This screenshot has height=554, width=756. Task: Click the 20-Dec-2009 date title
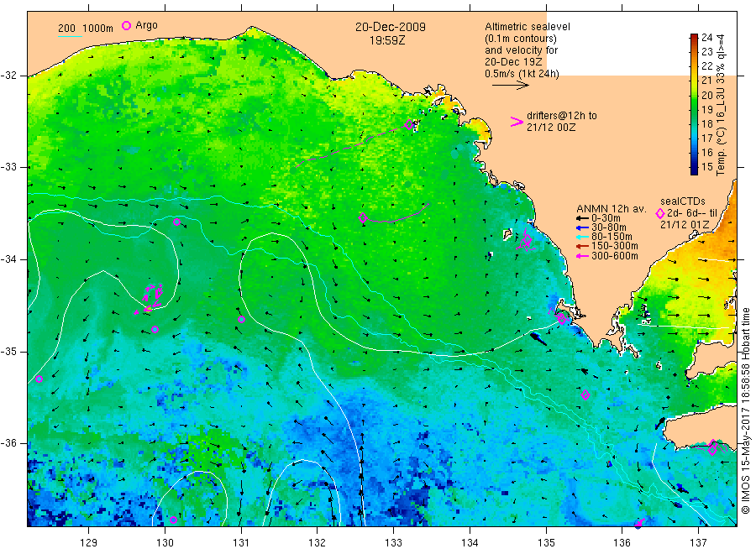tap(391, 27)
